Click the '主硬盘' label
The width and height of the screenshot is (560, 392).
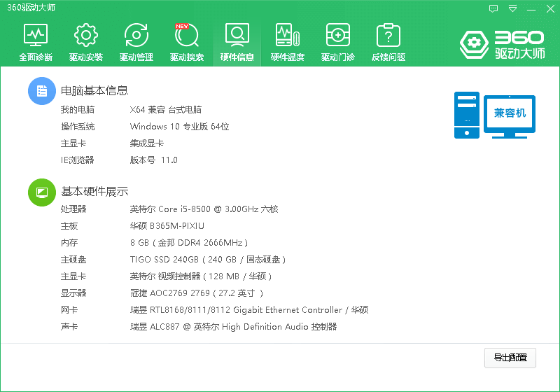tap(73, 259)
